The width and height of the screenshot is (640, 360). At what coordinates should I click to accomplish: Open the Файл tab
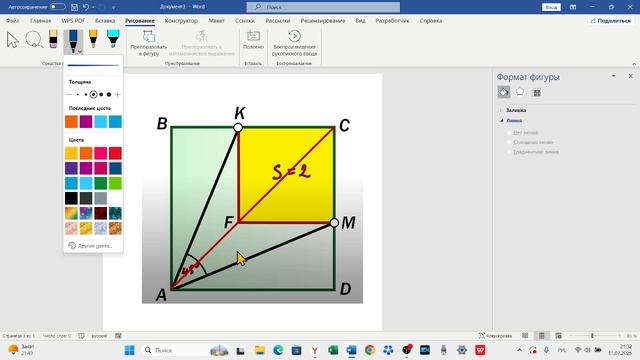click(x=13, y=20)
